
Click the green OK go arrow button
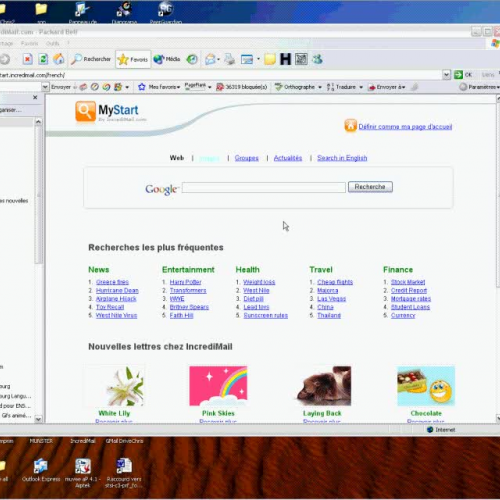(463, 75)
